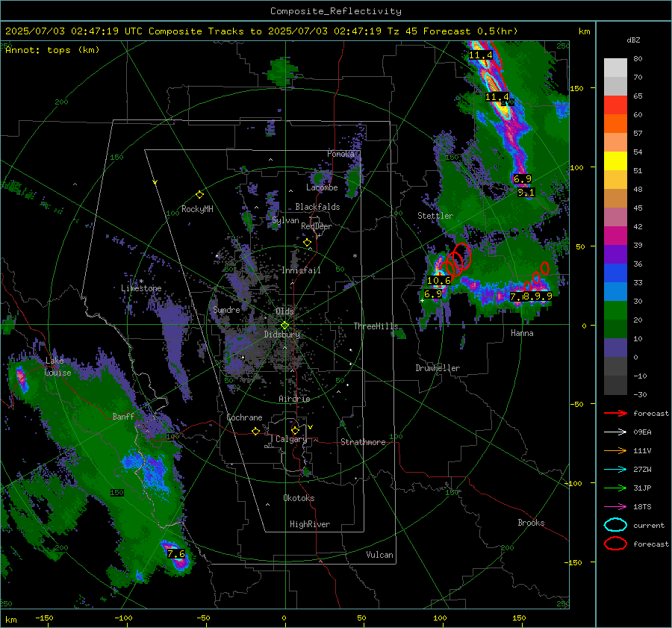Image resolution: width=672 pixels, height=628 pixels.
Task: Click the Strathmore label
Action: (x=363, y=442)
